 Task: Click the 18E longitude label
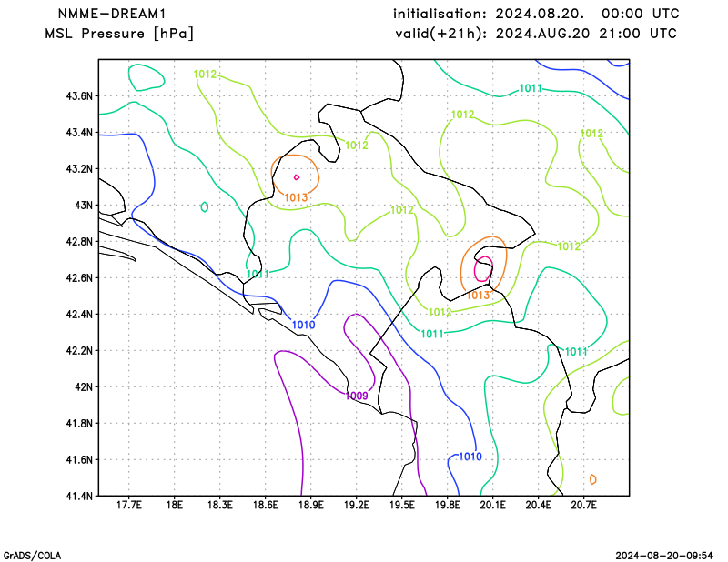174,505
